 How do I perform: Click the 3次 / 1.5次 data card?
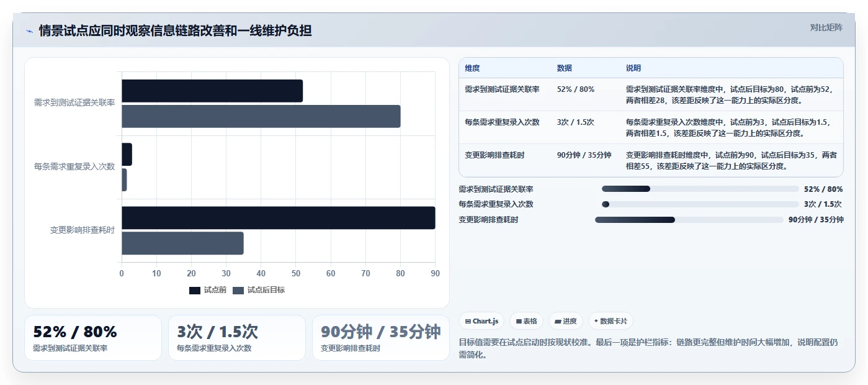pyautogui.click(x=237, y=338)
